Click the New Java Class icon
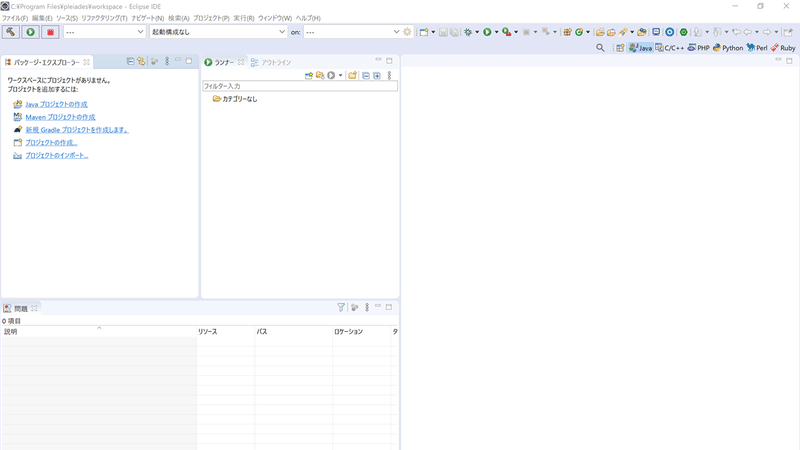800x450 pixels. [579, 32]
